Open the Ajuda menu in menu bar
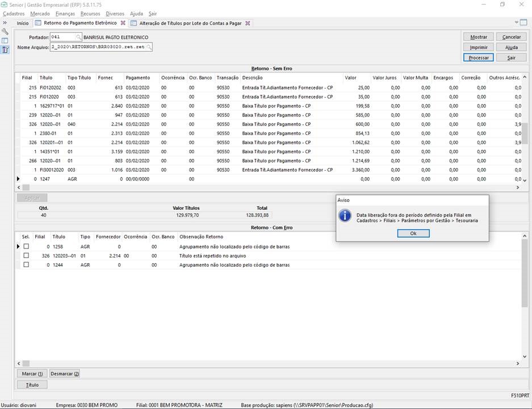 [136, 14]
